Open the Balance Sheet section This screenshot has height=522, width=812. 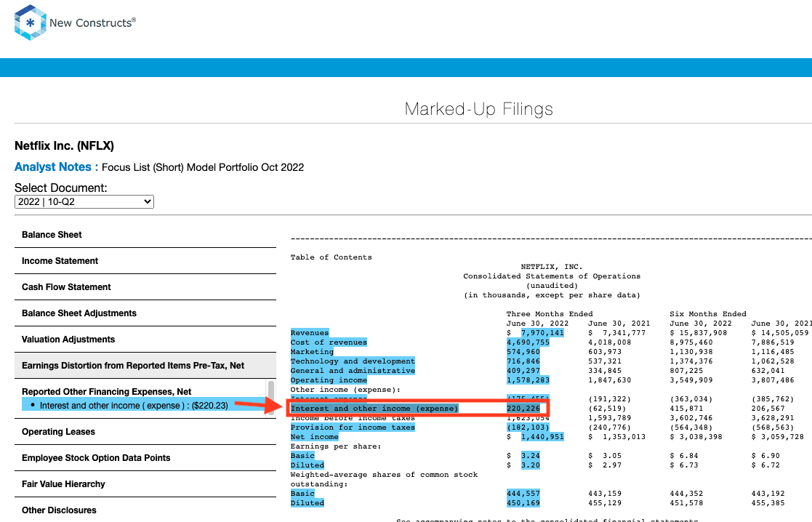(145, 235)
